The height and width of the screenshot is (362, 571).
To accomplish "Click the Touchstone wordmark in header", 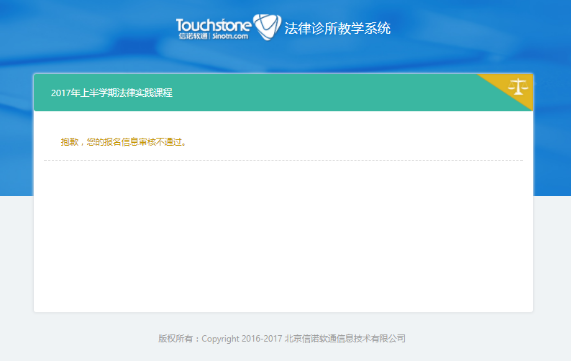I will click(213, 25).
